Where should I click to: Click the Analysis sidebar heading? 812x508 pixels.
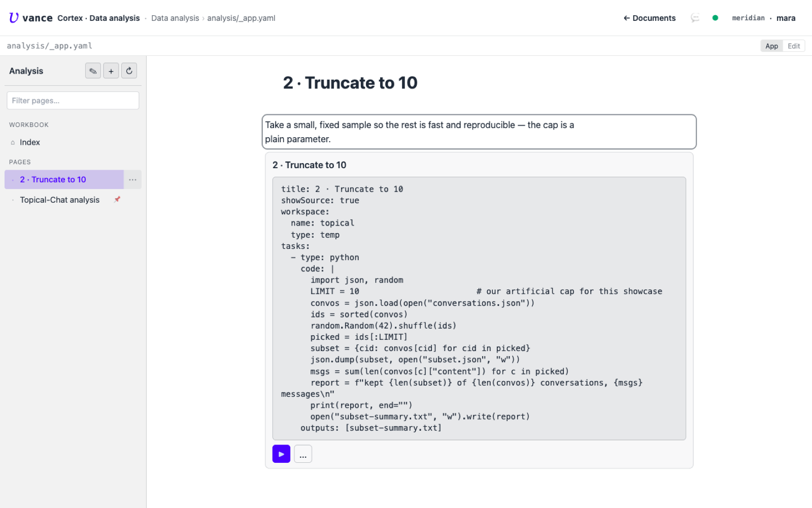pyautogui.click(x=26, y=71)
